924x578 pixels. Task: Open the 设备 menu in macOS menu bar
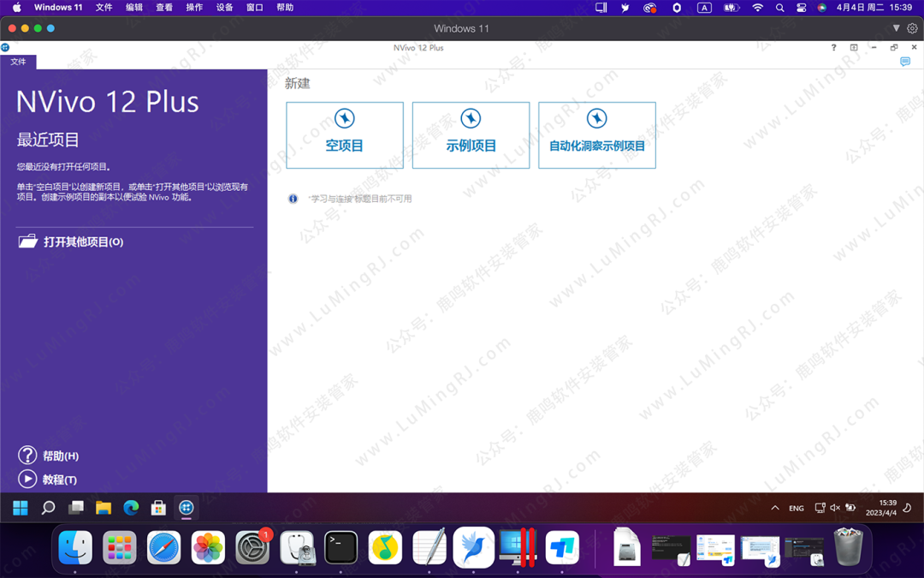[224, 8]
